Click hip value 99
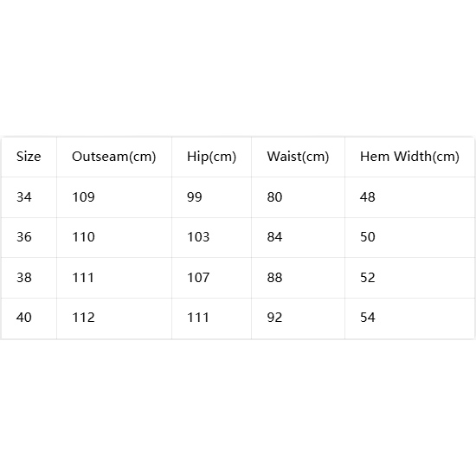Image resolution: width=476 pixels, height=476 pixels. click(194, 197)
